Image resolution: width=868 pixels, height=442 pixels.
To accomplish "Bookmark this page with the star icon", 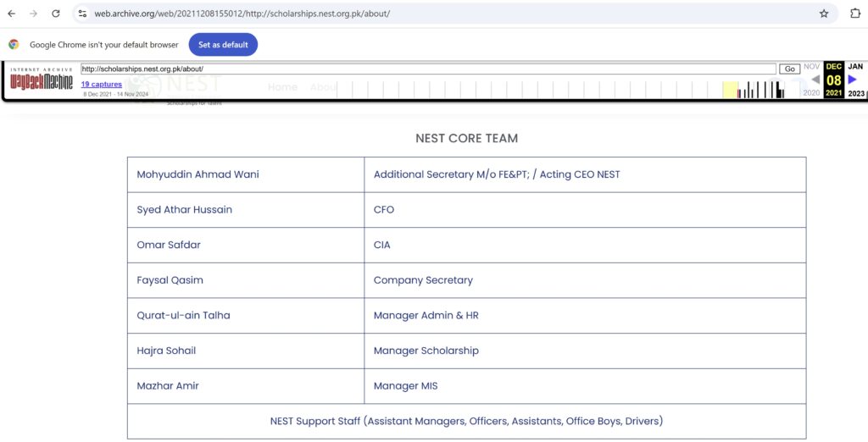I will [824, 14].
